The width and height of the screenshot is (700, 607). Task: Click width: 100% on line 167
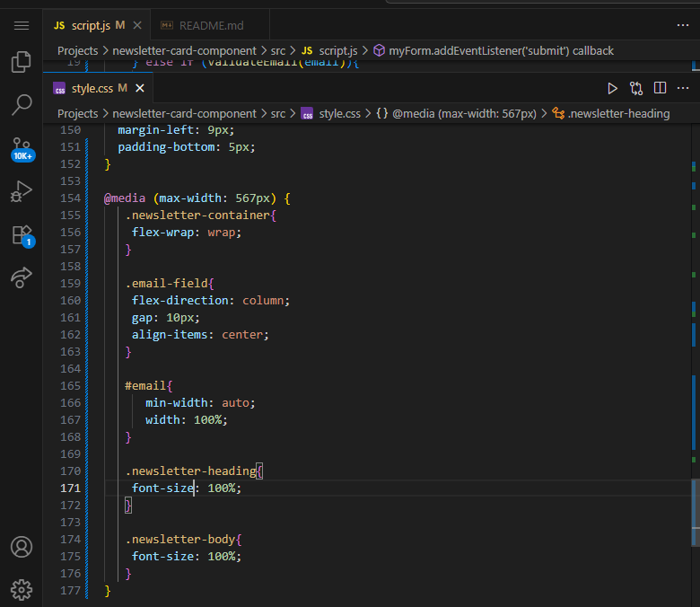pyautogui.click(x=187, y=420)
